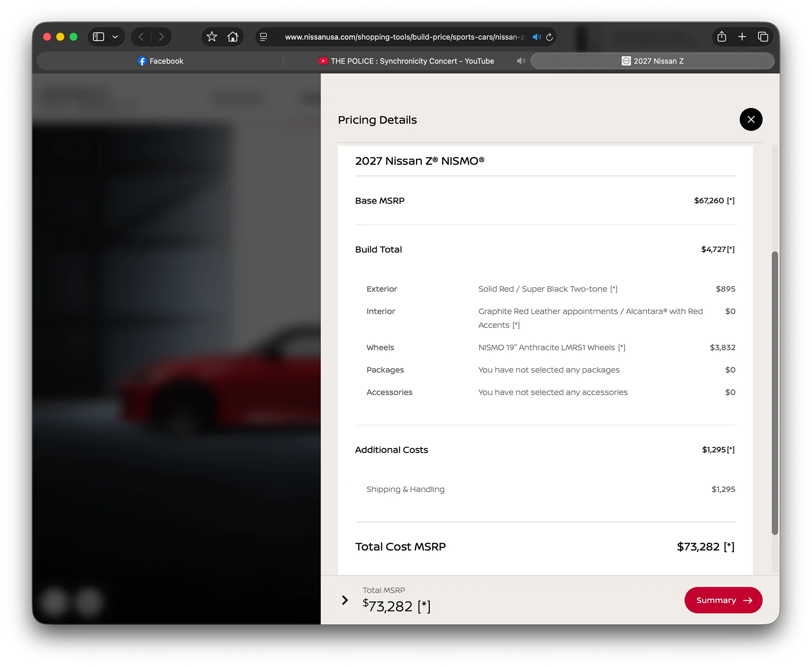812x667 pixels.
Task: Open the reader view icon in the address bar
Action: 264,37
